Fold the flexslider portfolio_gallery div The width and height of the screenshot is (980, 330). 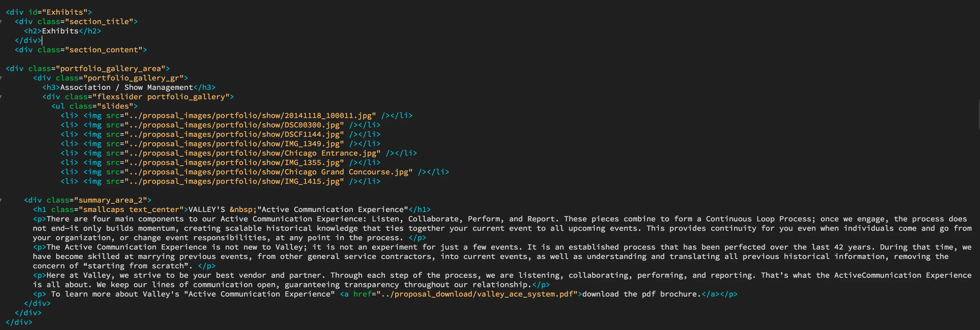click(1, 97)
